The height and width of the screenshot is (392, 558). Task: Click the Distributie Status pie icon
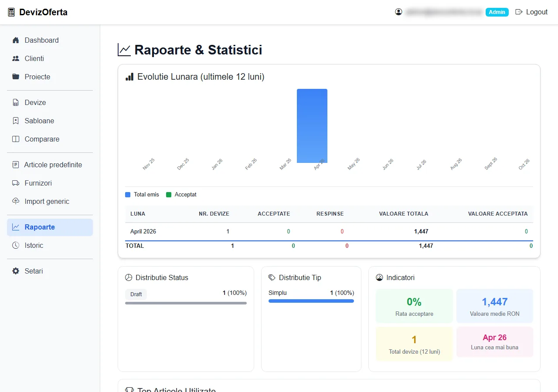point(129,277)
